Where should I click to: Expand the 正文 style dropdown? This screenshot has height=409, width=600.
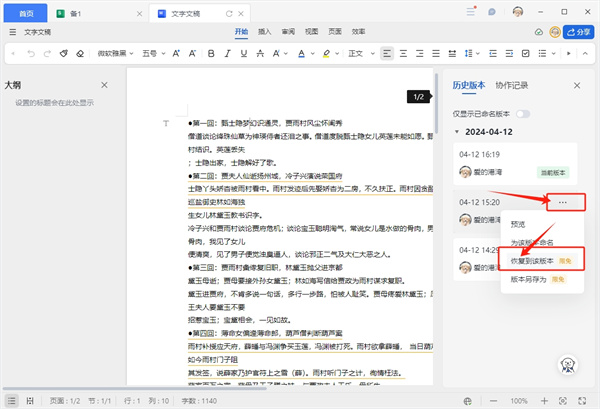pyautogui.click(x=359, y=53)
